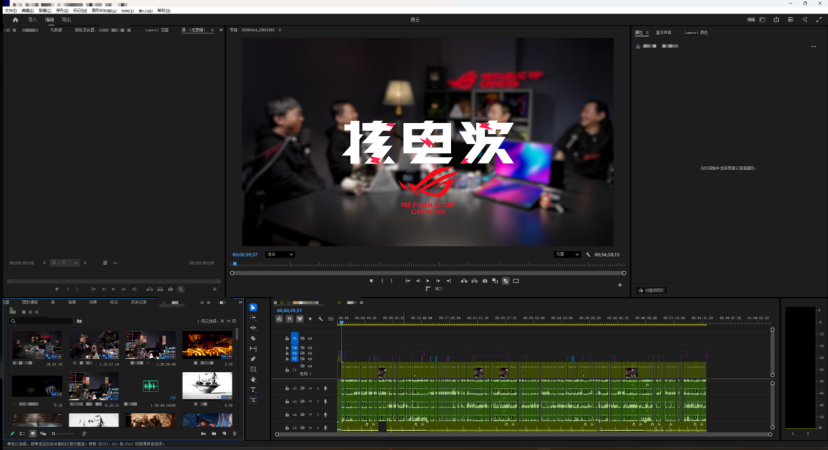Image resolution: width=828 pixels, height=450 pixels.
Task: Play the Program monitor
Action: 428,281
